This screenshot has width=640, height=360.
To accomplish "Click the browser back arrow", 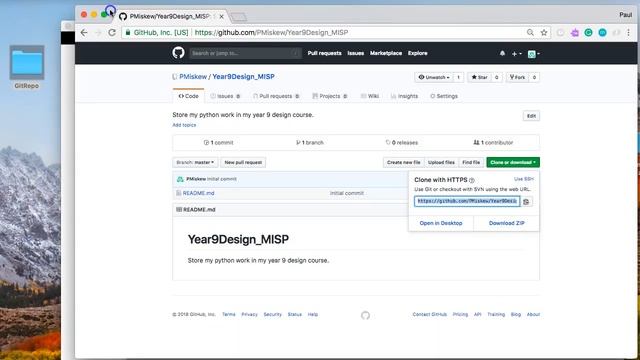I will tap(84, 33).
